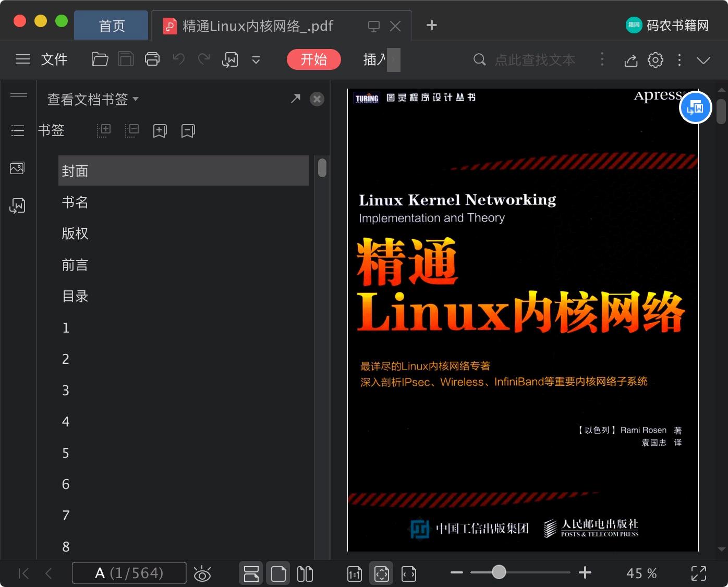The width and height of the screenshot is (728, 587).
Task: Zoom in with plus button
Action: click(x=585, y=572)
